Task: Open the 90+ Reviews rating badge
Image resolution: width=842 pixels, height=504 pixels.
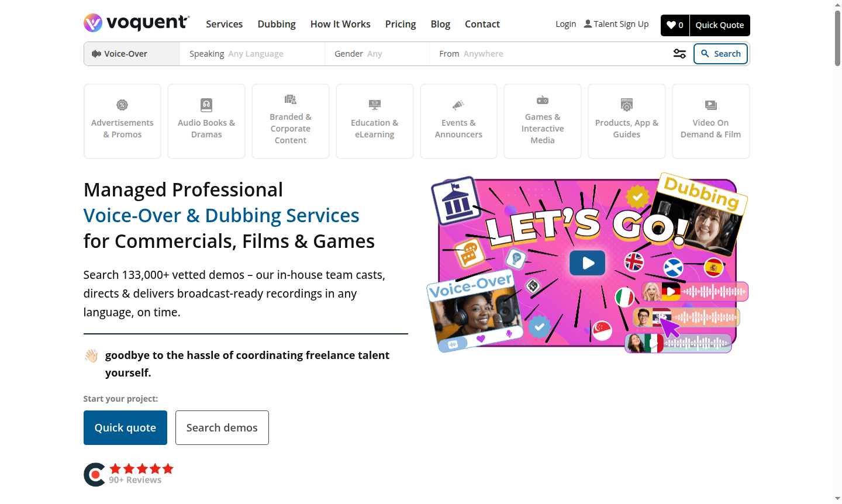Action: click(x=129, y=474)
